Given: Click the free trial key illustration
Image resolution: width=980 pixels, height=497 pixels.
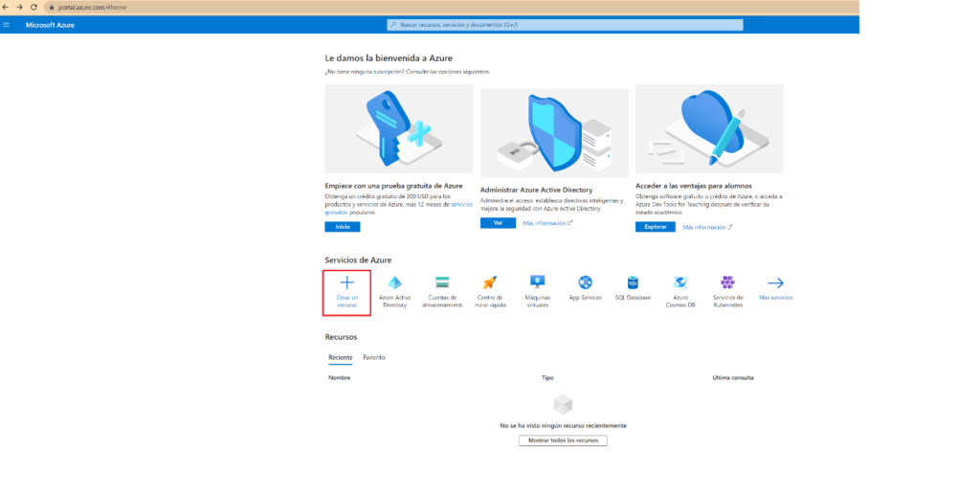Looking at the screenshot, I should coord(399,128).
